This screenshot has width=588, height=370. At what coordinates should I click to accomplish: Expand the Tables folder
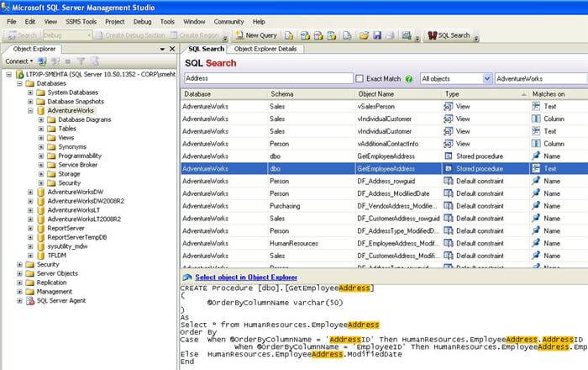pyautogui.click(x=41, y=129)
